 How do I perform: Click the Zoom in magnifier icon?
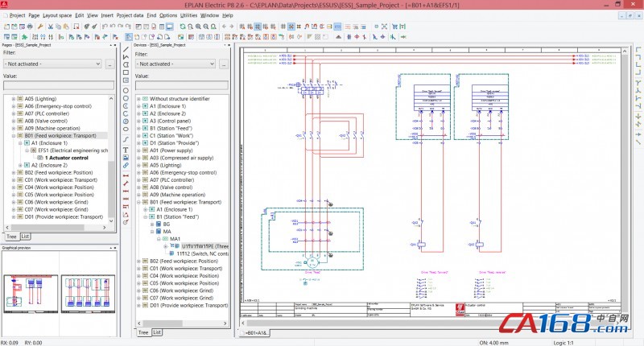pyautogui.click(x=198, y=27)
